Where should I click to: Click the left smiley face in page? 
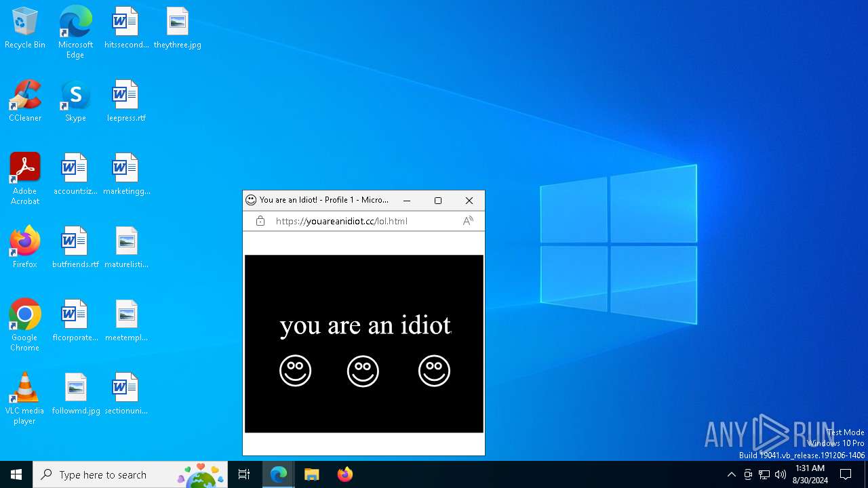[296, 371]
